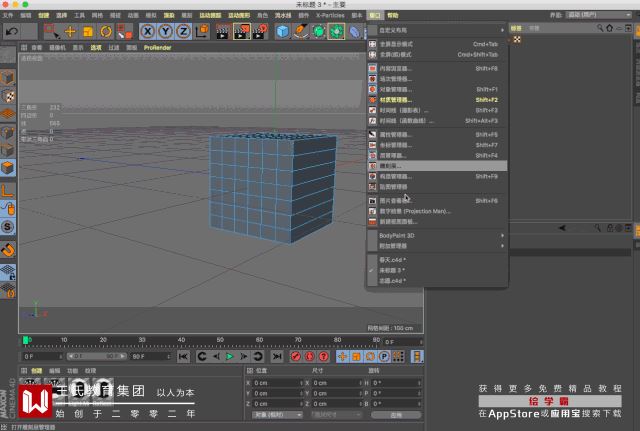
Task: Toggle the Y axis lock
Action: coord(165,31)
